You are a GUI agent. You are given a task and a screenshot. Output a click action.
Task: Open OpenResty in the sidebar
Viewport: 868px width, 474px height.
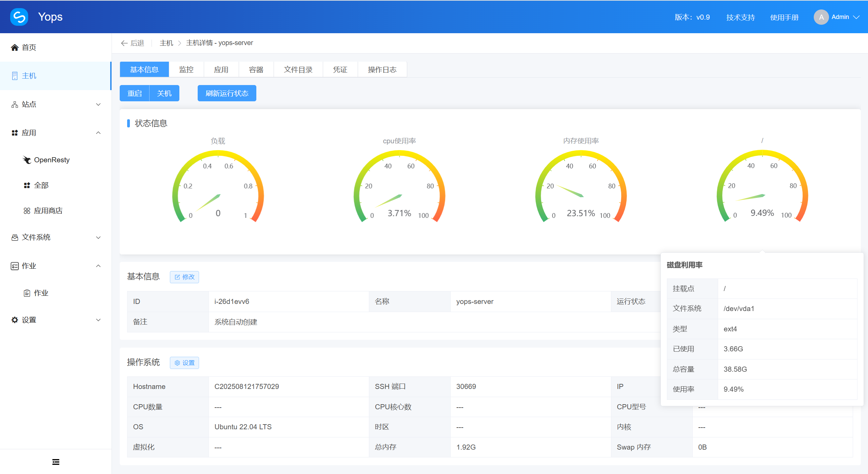[56, 160]
